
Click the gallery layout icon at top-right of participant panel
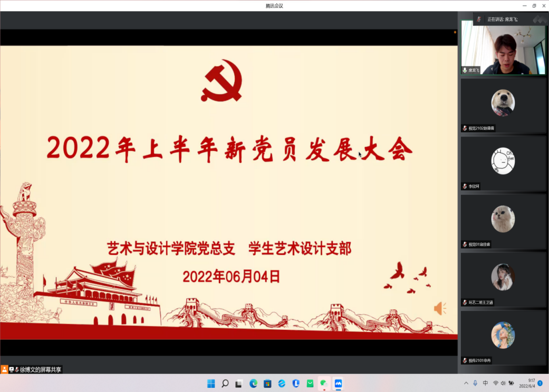(x=540, y=19)
